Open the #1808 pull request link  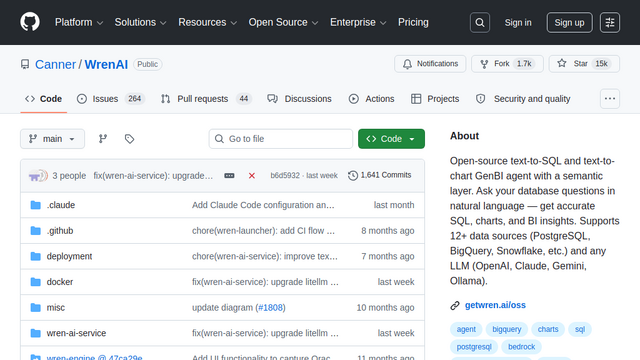coord(271,307)
